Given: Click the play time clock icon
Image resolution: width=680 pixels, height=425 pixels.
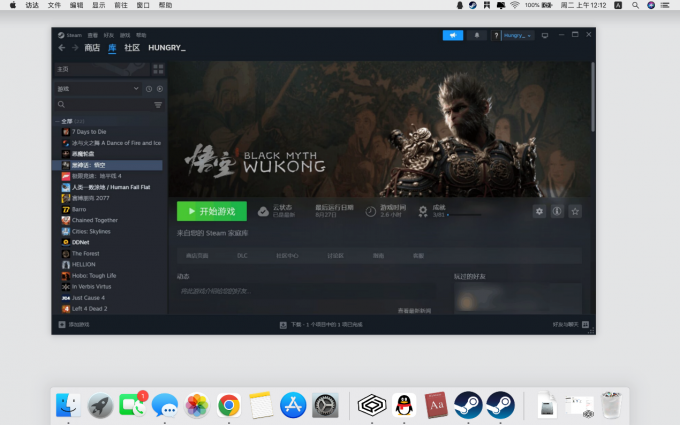Looking at the screenshot, I should click(x=370, y=212).
